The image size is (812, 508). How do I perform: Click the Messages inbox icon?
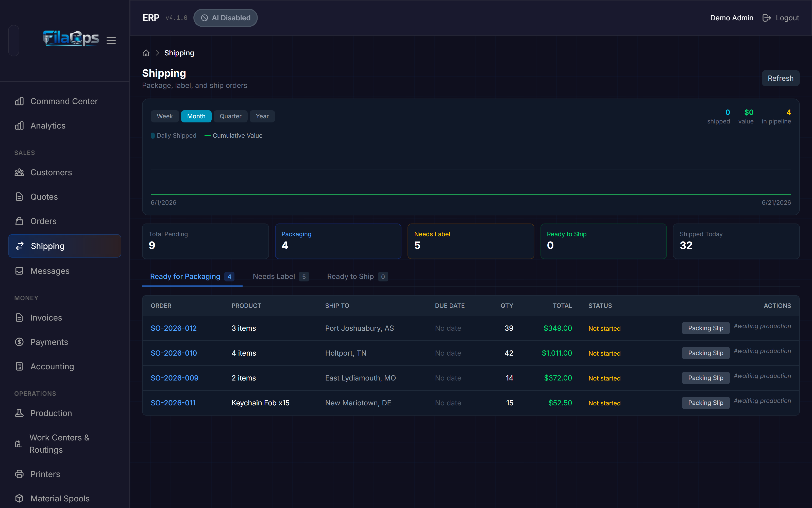coord(20,271)
